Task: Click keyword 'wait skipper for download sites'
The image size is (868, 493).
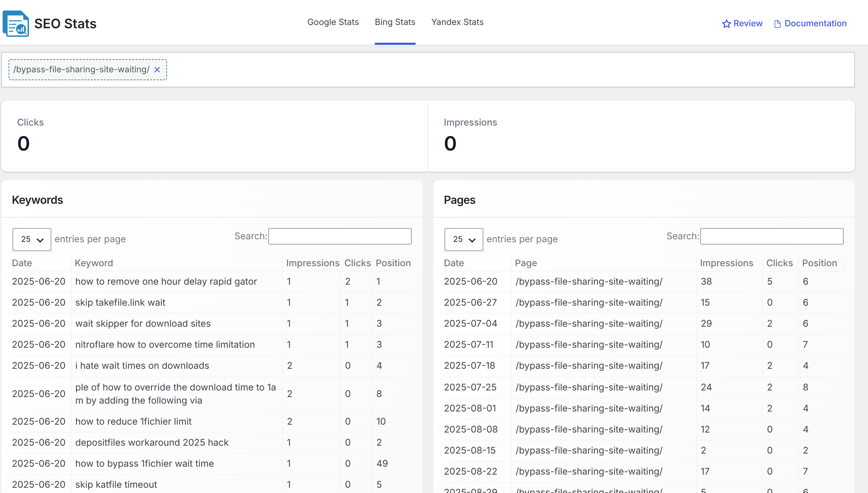Action: 143,323
